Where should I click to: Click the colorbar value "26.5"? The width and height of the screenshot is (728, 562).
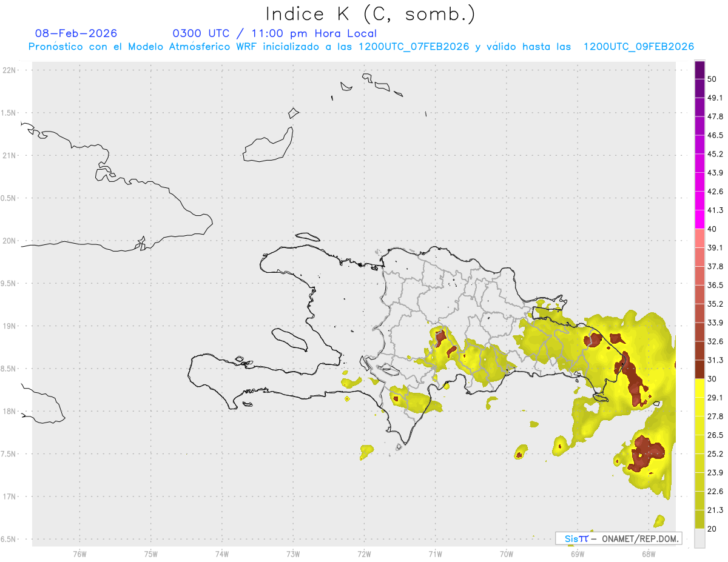[715, 435]
